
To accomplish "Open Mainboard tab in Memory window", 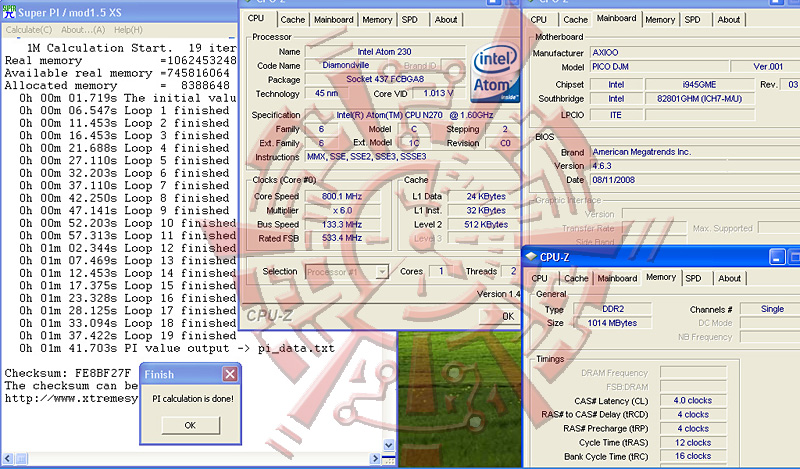I will (x=617, y=278).
